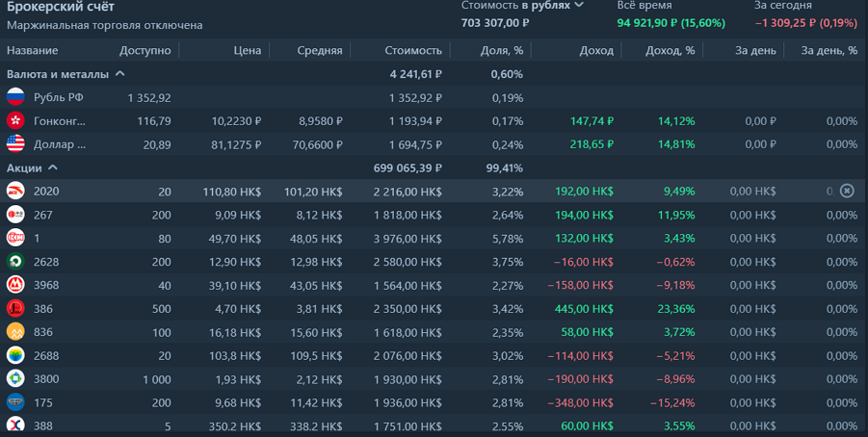The height and width of the screenshot is (437, 868).
Task: Click the logo icon for stock 2020
Action: [x=15, y=191]
